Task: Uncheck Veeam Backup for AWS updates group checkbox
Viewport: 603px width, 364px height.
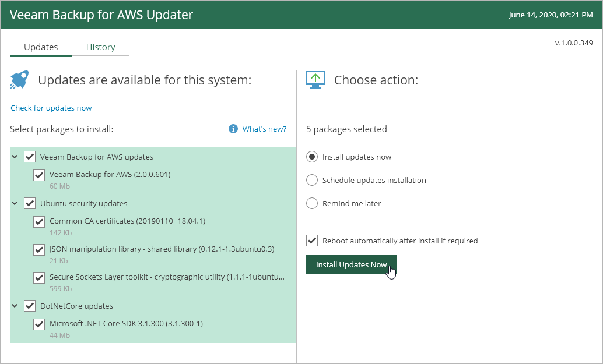Action: (30, 157)
